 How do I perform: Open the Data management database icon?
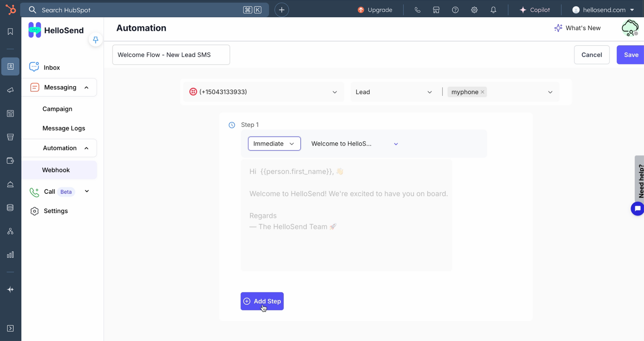[10, 208]
